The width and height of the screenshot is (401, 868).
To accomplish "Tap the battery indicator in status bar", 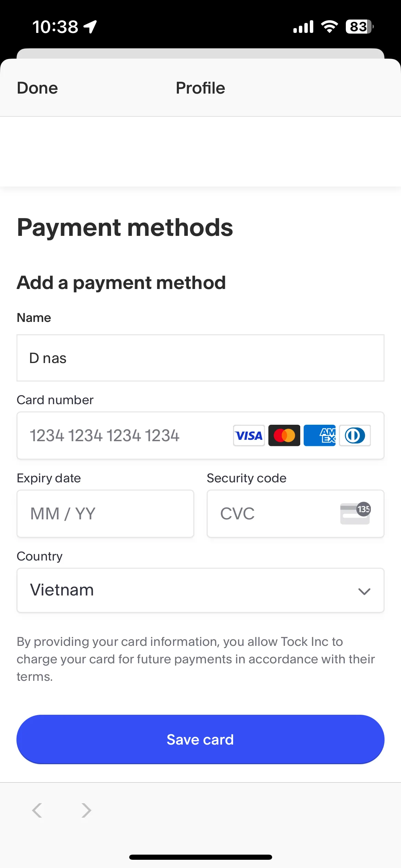I will point(360,27).
